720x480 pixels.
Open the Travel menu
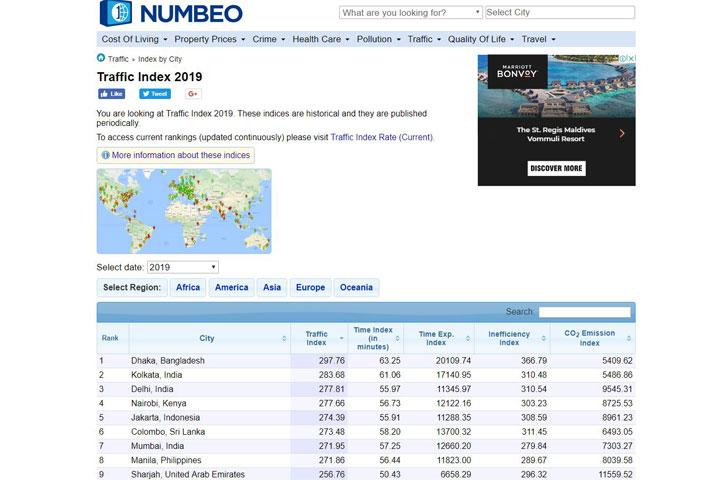[539, 40]
